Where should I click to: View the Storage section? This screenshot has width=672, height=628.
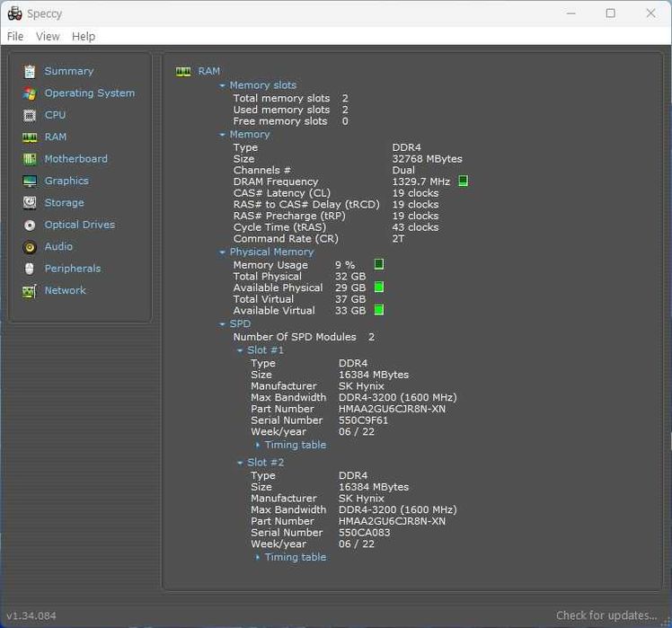click(65, 203)
